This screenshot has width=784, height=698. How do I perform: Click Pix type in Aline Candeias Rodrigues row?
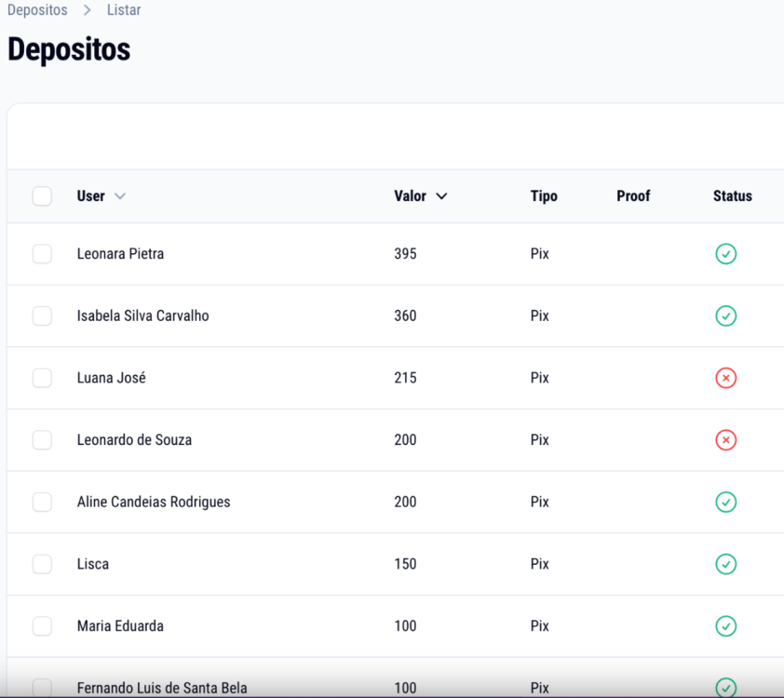click(540, 502)
